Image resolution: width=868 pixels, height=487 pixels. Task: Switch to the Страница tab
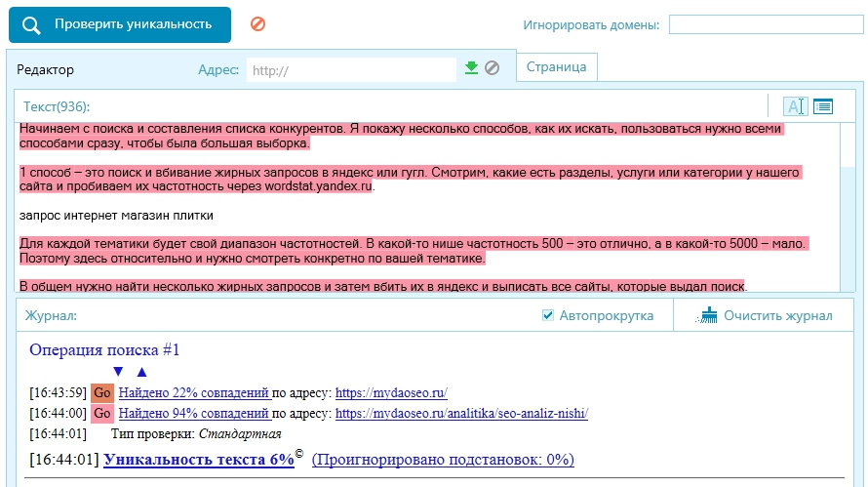pos(556,67)
